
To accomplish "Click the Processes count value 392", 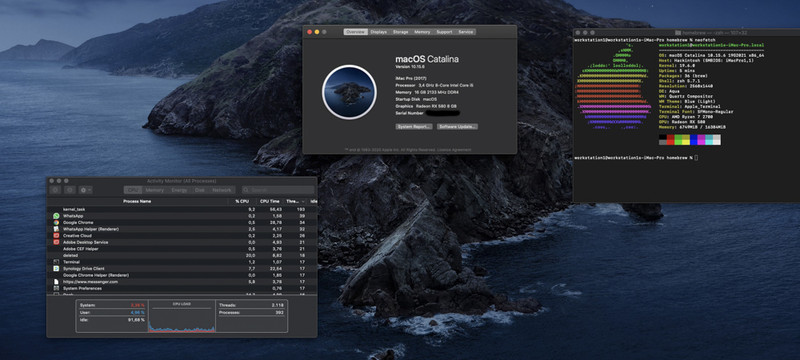I will point(280,312).
